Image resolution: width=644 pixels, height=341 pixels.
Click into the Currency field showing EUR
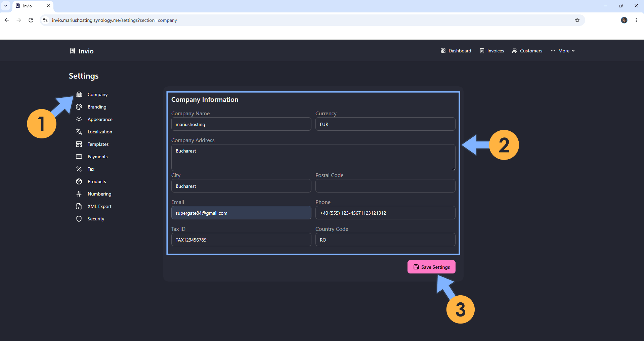pos(385,124)
